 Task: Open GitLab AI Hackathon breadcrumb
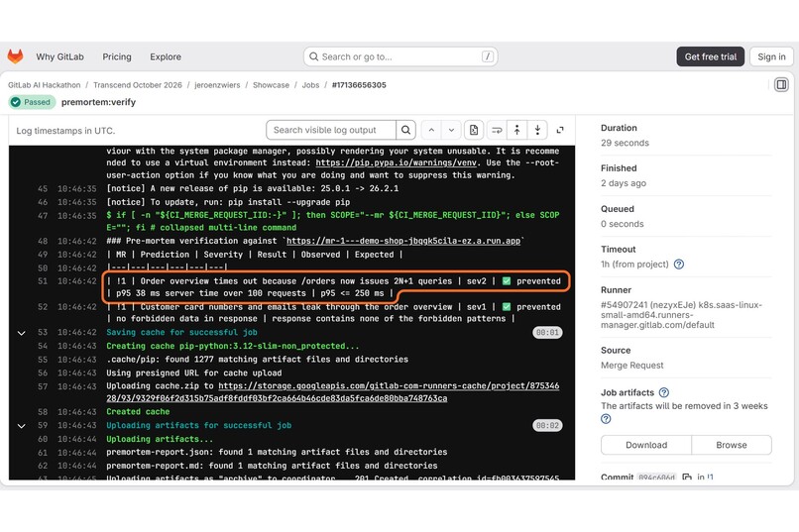pos(45,85)
